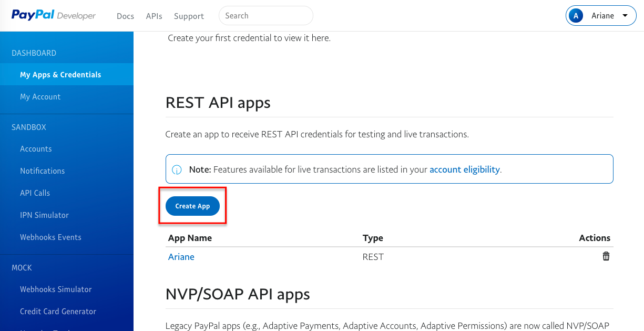The width and height of the screenshot is (644, 331).
Task: Focus the Search input field
Action: 266,16
